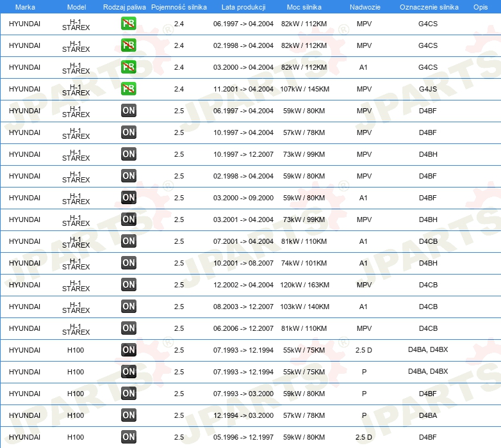Click the Opis column header
The image size is (501, 448).
pyautogui.click(x=480, y=7)
